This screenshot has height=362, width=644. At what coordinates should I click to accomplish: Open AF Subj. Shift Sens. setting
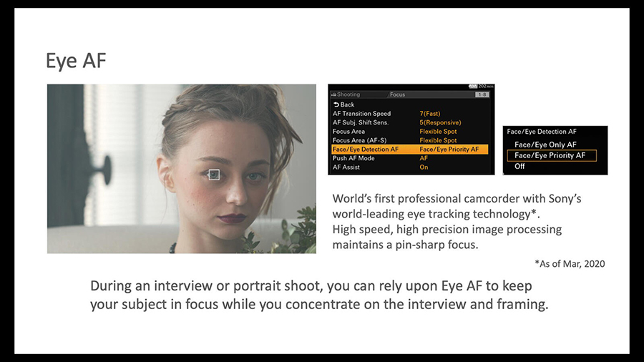tap(361, 122)
